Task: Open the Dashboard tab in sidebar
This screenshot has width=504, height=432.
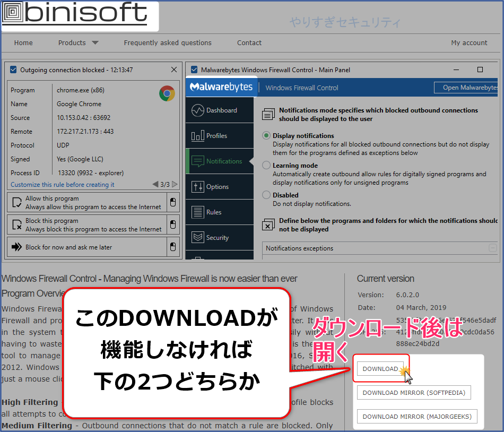Action: point(220,110)
